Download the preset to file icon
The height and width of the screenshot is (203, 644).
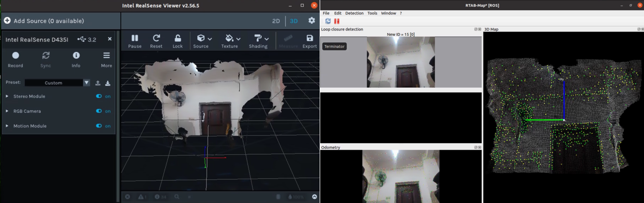coord(107,83)
